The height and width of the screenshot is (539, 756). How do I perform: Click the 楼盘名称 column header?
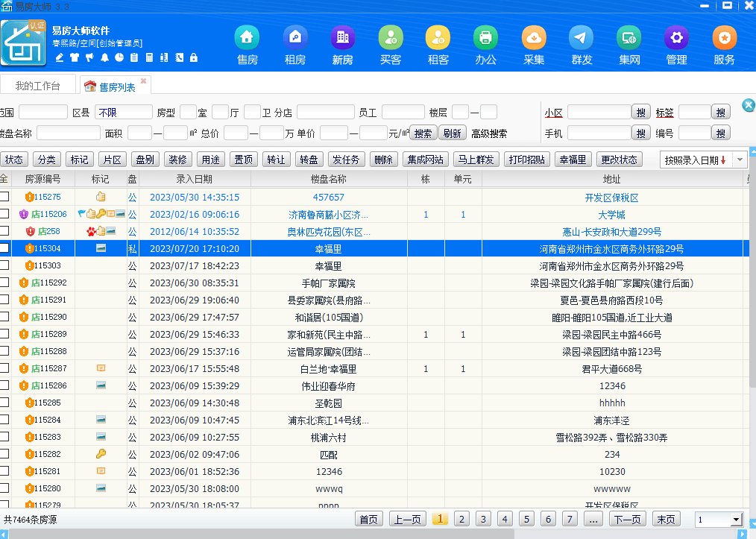point(329,179)
